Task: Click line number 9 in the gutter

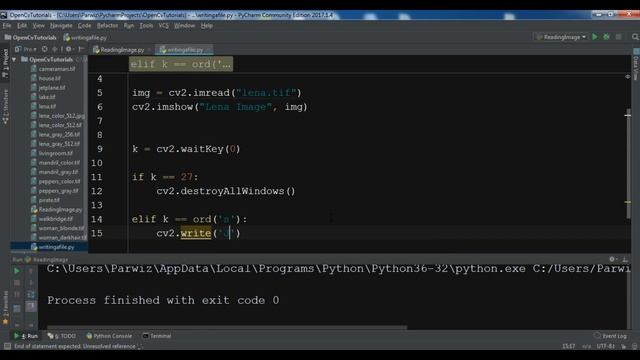Action: click(x=100, y=149)
